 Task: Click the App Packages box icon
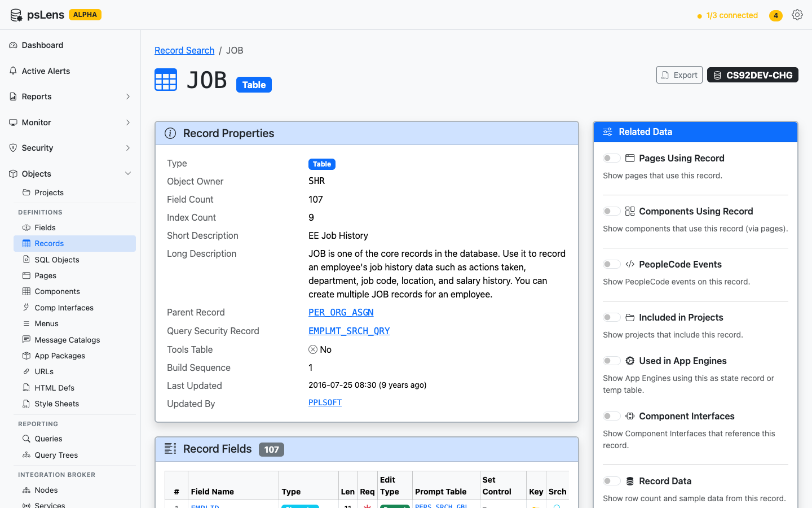point(27,356)
